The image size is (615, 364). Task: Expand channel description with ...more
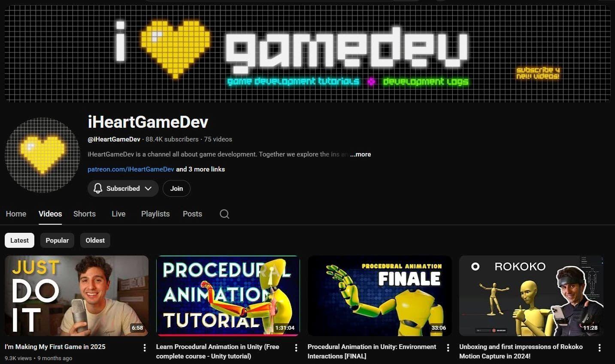360,154
